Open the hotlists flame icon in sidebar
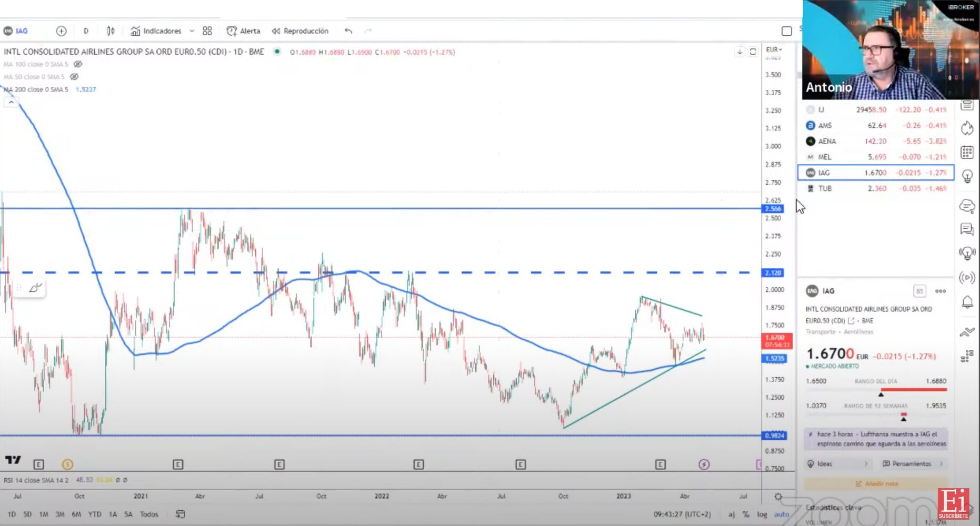The width and height of the screenshot is (980, 526). (x=967, y=128)
